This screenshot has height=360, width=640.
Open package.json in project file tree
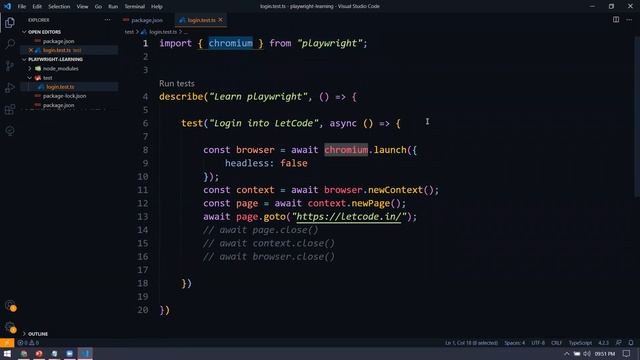click(x=58, y=105)
